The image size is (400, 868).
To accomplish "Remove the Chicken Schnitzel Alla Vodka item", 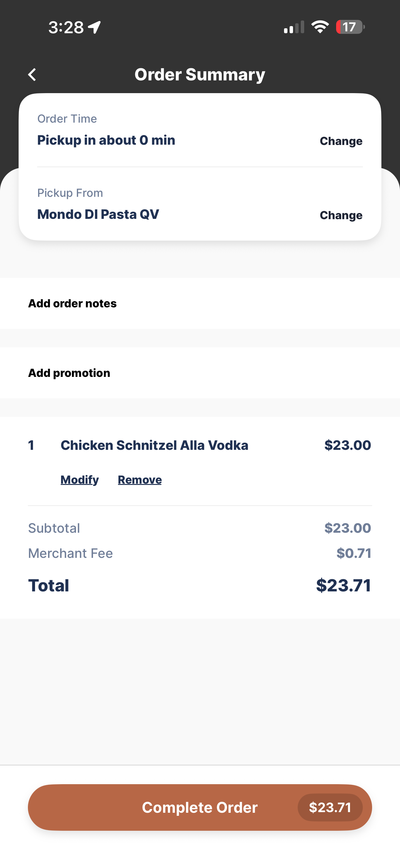I will point(140,480).
